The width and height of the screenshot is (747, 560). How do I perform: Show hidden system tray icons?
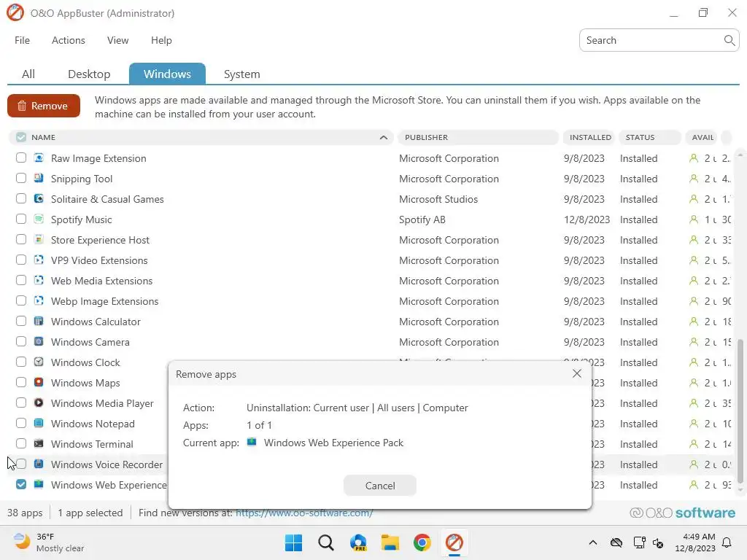tap(592, 542)
